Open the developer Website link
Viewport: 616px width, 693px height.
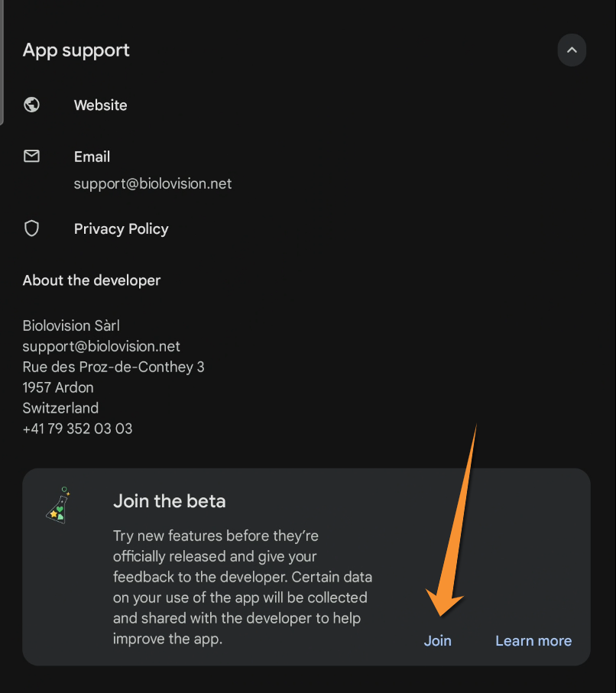click(100, 105)
